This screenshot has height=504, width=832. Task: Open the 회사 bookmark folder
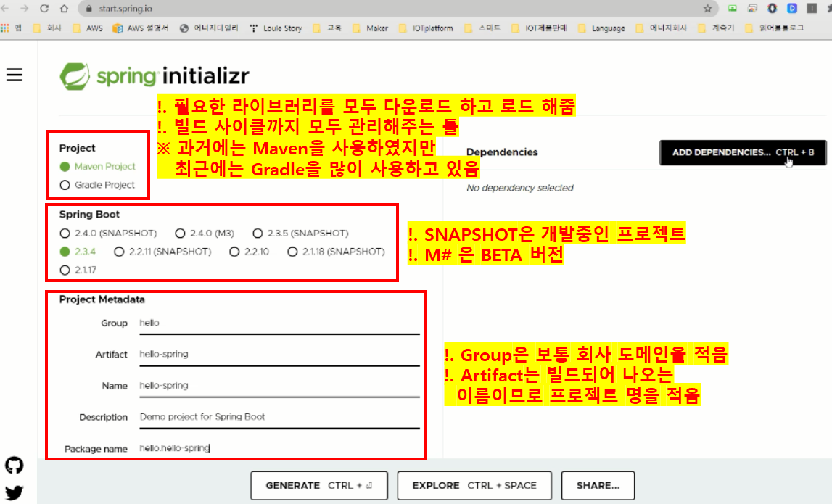(x=47, y=28)
